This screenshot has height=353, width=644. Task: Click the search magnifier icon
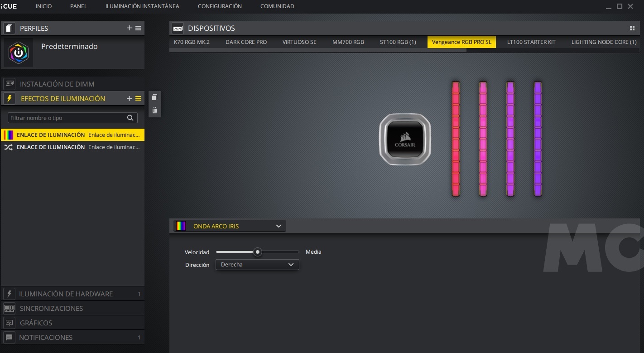click(130, 118)
